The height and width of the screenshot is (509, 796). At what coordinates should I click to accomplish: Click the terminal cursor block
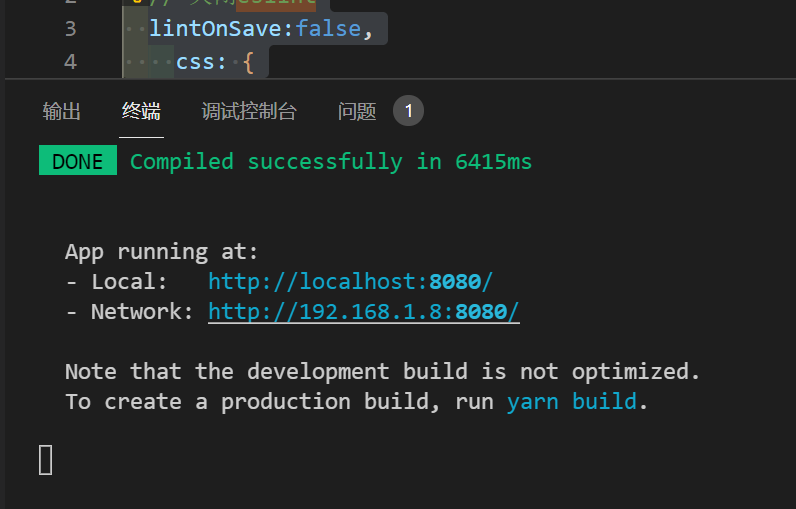pyautogui.click(x=45, y=460)
